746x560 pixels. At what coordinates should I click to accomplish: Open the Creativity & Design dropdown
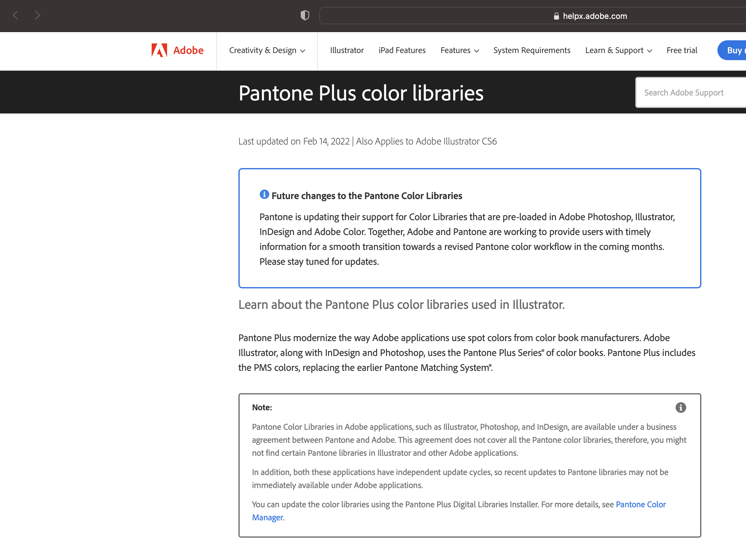267,50
